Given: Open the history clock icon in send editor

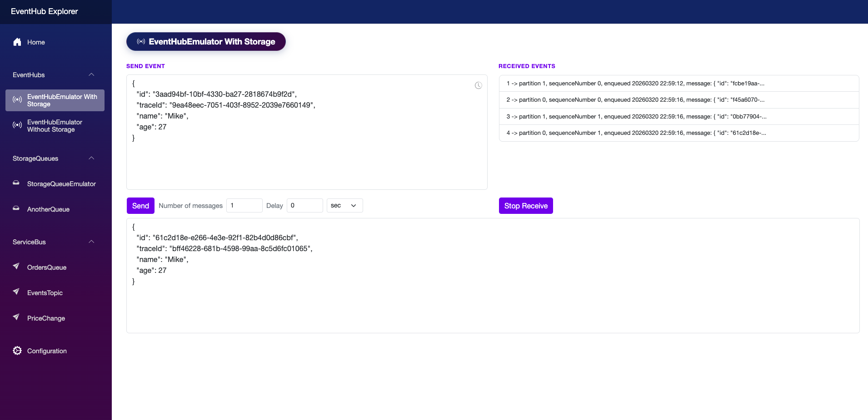Looking at the screenshot, I should pos(478,85).
